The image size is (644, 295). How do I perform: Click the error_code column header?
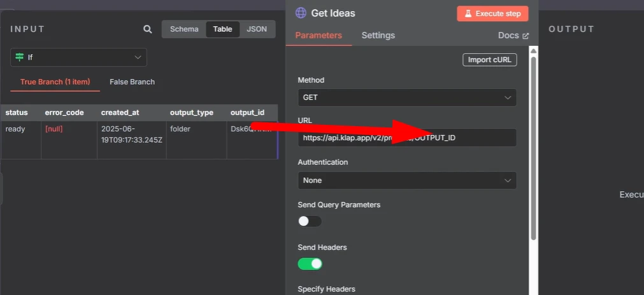[x=69, y=113]
